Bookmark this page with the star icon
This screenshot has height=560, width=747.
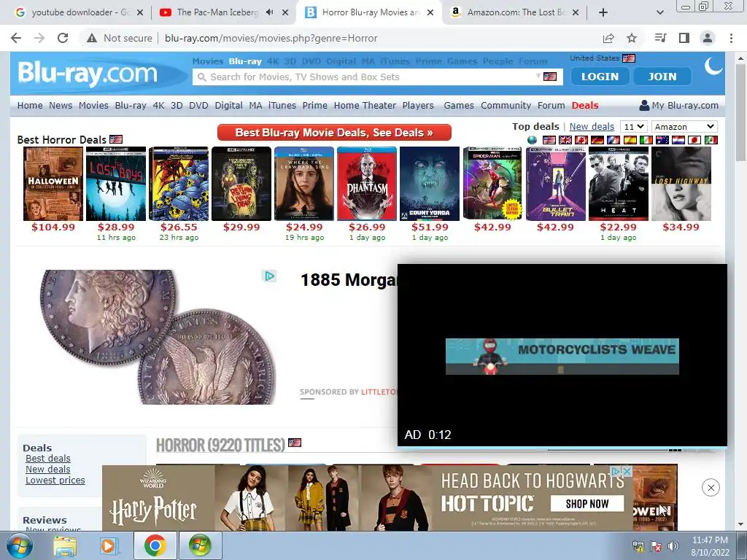632,38
